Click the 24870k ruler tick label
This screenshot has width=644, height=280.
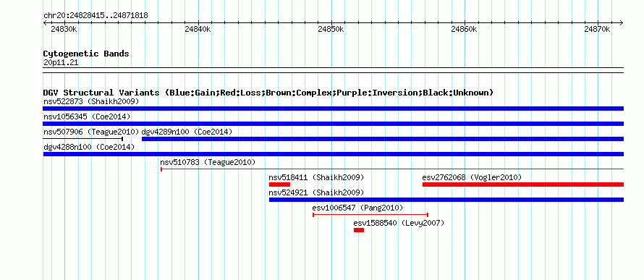pyautogui.click(x=597, y=29)
